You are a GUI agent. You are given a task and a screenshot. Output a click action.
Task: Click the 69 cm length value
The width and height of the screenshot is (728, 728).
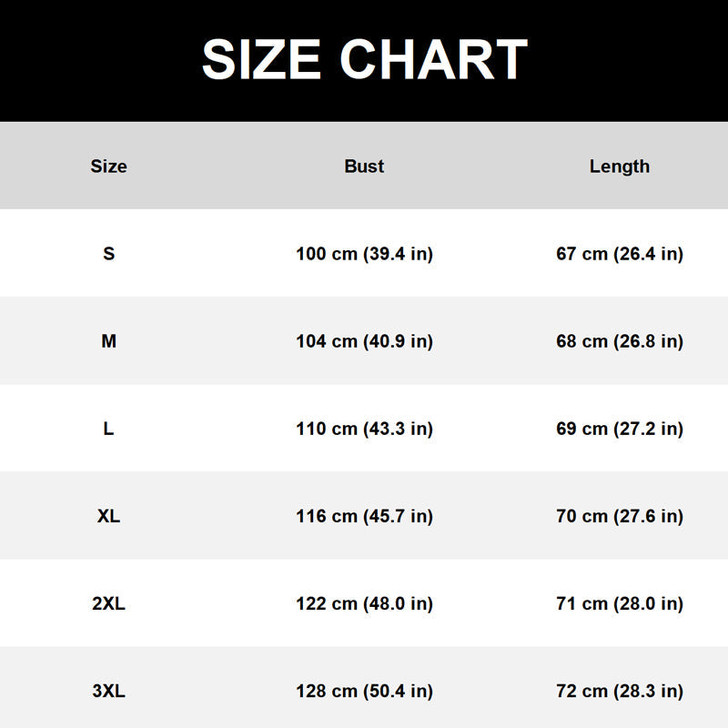click(620, 429)
